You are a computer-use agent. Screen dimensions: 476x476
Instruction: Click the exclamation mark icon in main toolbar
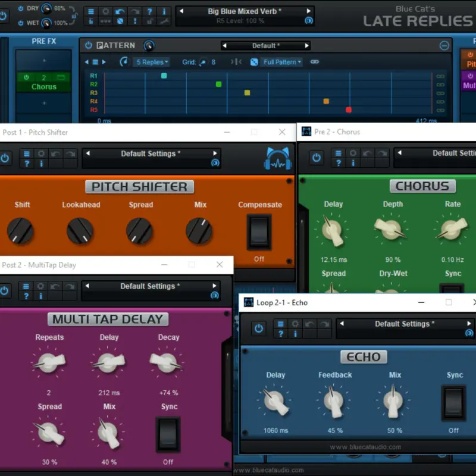135,21
